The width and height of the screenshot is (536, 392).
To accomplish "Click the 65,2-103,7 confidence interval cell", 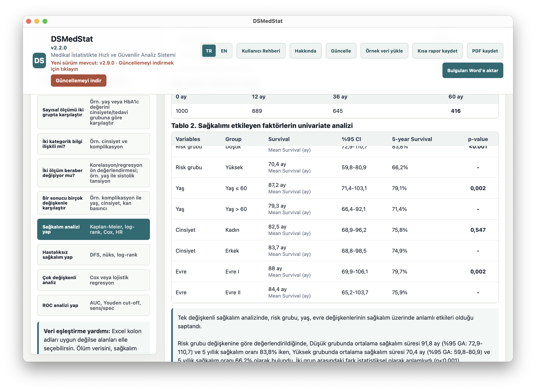I will coord(355,293).
